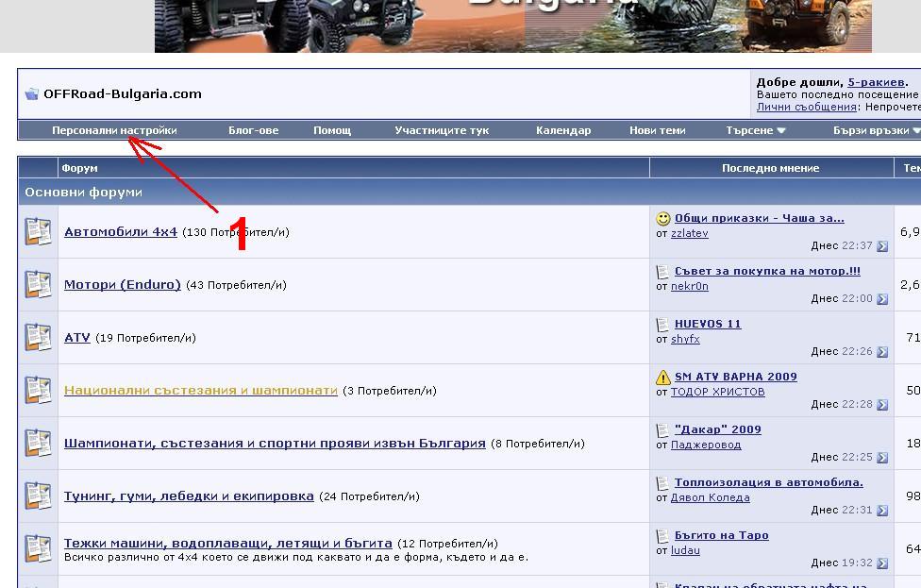
Task: Click the forum status icon for ATV row
Action: [38, 337]
